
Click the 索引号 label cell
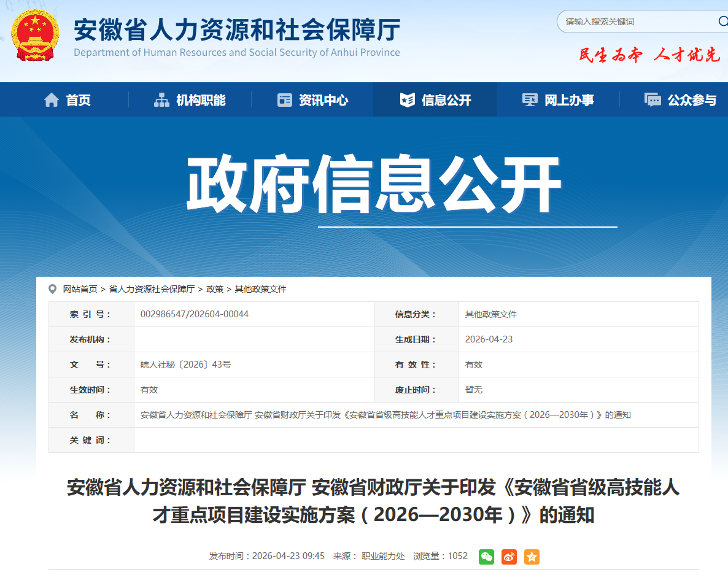(91, 314)
